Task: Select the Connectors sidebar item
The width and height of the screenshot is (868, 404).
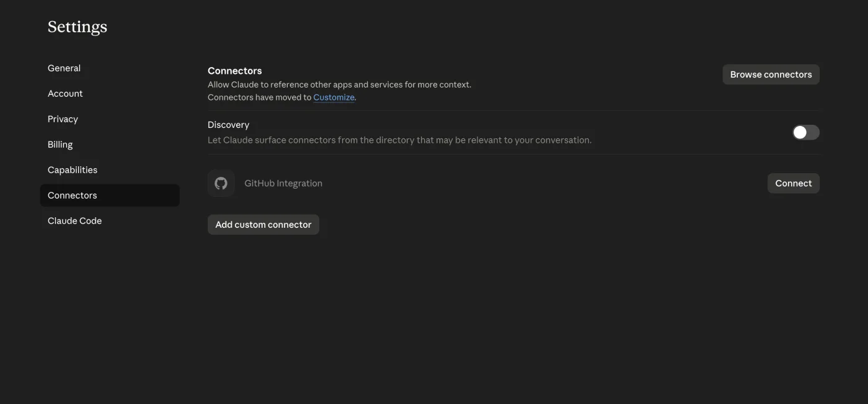Action: point(110,195)
